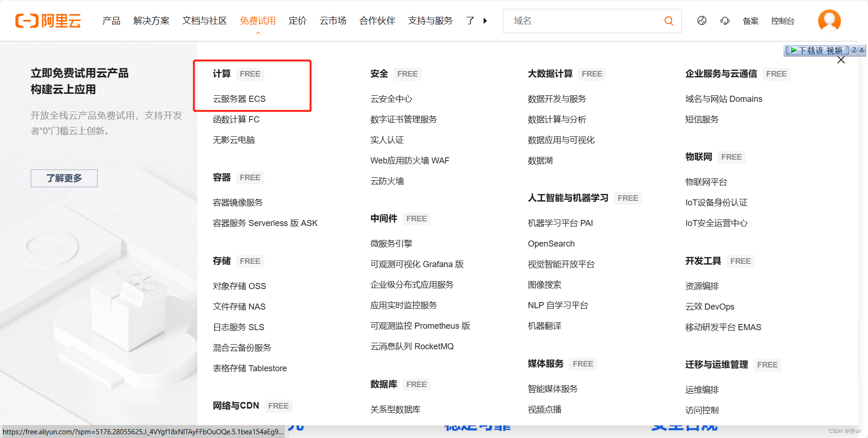Click the 了解更多 button
Viewport: 868px width, 438px height.
[x=64, y=178]
